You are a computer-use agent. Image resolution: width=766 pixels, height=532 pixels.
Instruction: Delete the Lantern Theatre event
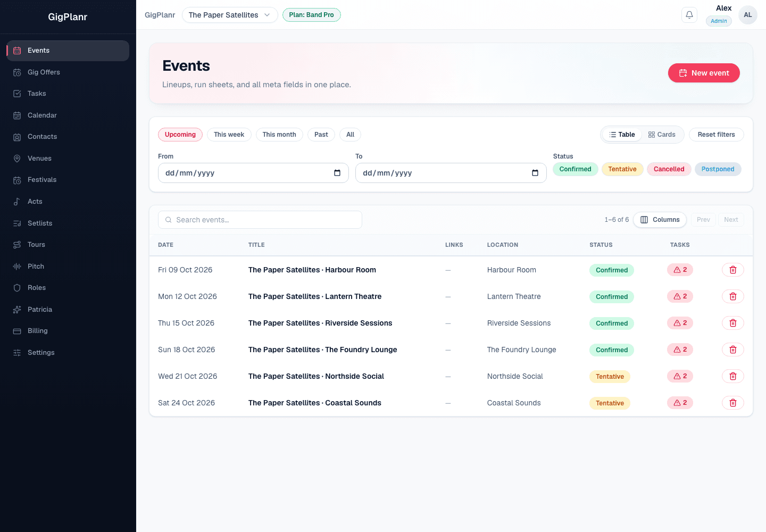click(733, 296)
